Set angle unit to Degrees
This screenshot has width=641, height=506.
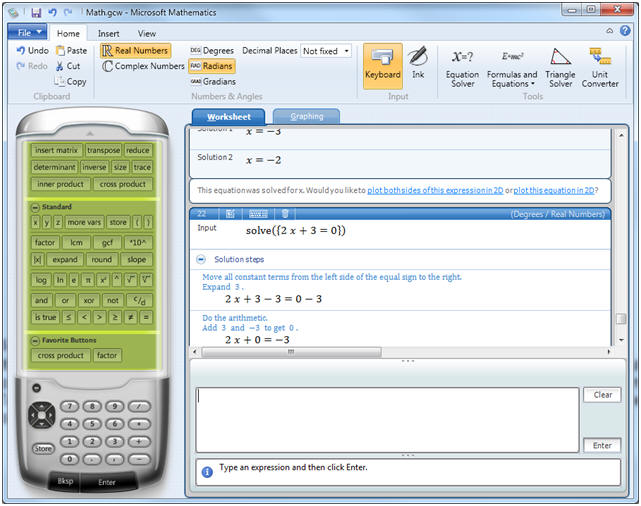[212, 51]
